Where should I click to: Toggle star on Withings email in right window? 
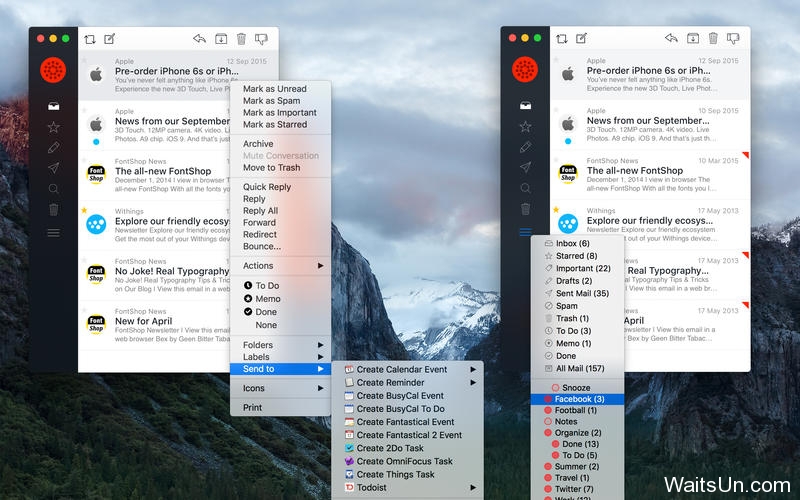click(556, 209)
